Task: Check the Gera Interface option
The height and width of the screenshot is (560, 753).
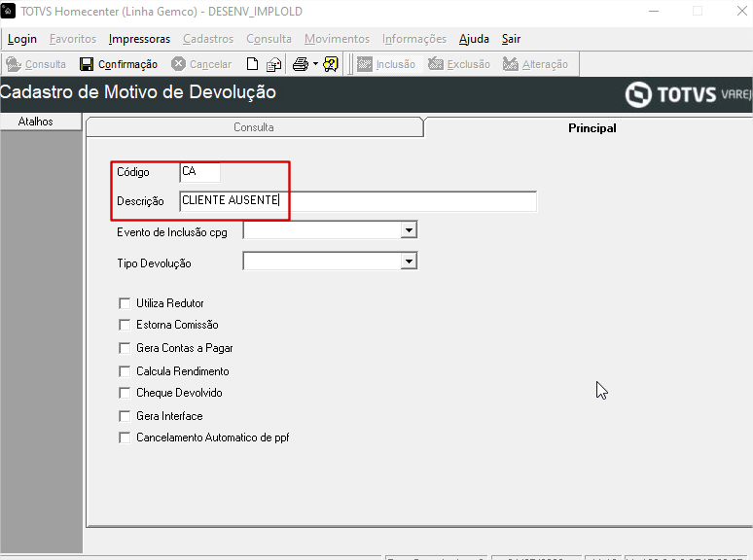Action: [x=125, y=416]
